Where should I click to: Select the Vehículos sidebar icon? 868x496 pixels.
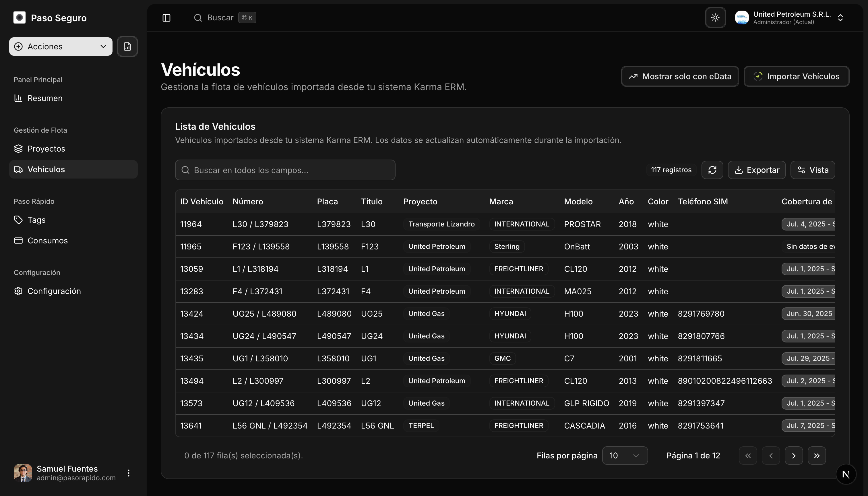pos(18,169)
